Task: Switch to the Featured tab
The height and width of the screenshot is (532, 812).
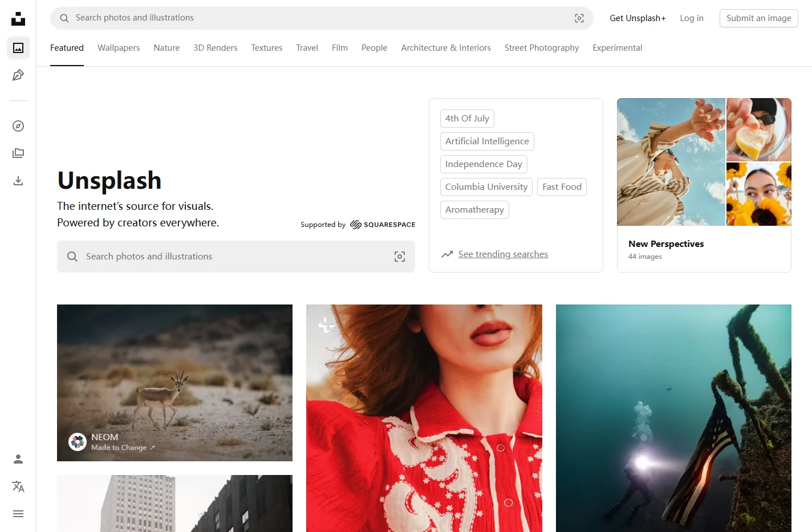Action: [x=67, y=48]
